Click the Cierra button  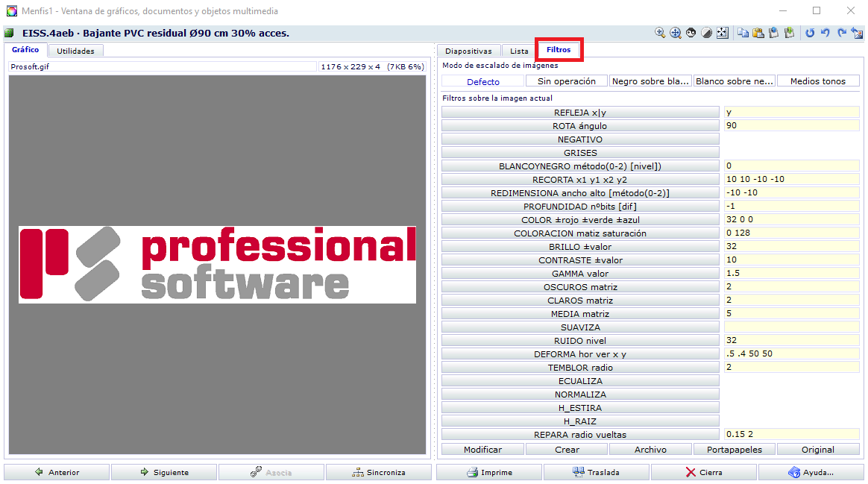pos(704,472)
